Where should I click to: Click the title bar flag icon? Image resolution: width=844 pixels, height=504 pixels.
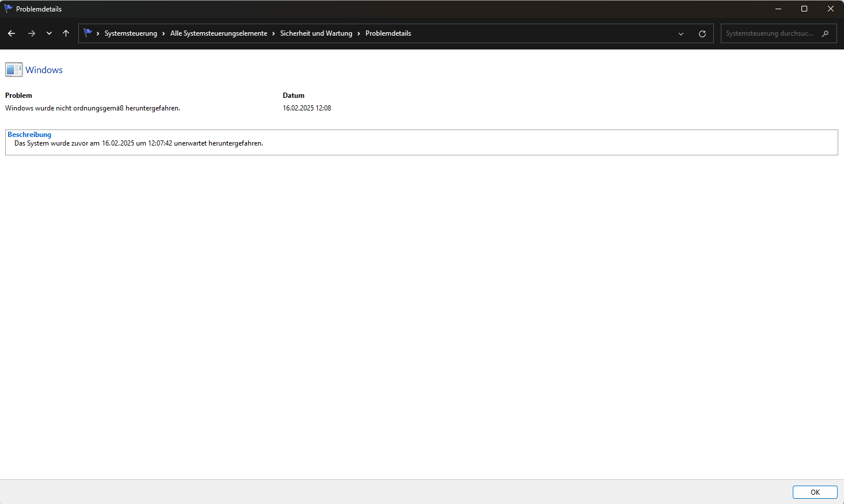coord(8,9)
